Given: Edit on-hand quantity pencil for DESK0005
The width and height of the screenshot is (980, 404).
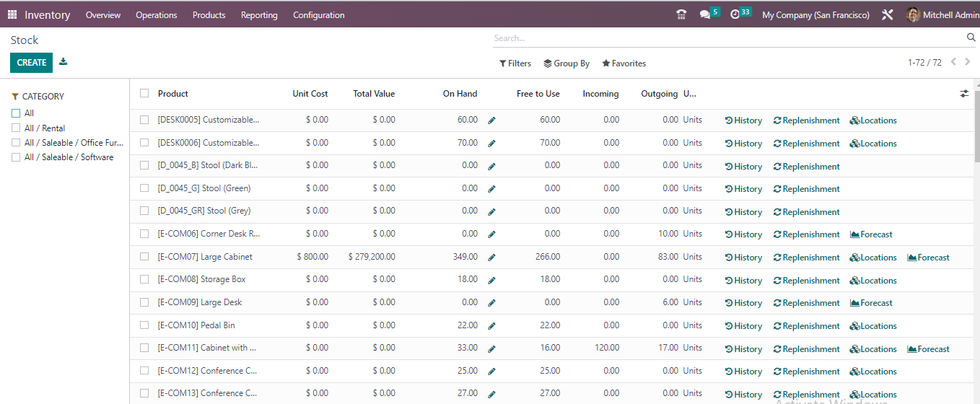Looking at the screenshot, I should click(491, 121).
